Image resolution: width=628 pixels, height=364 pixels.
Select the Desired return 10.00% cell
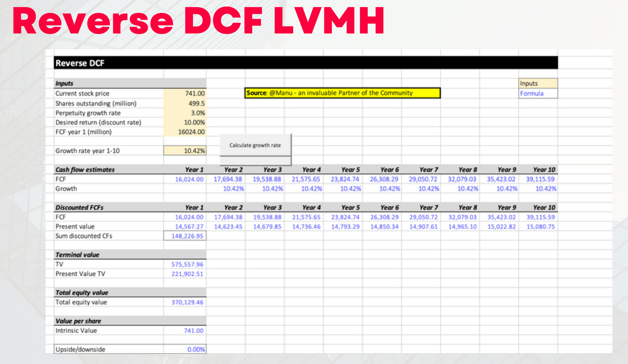(185, 122)
